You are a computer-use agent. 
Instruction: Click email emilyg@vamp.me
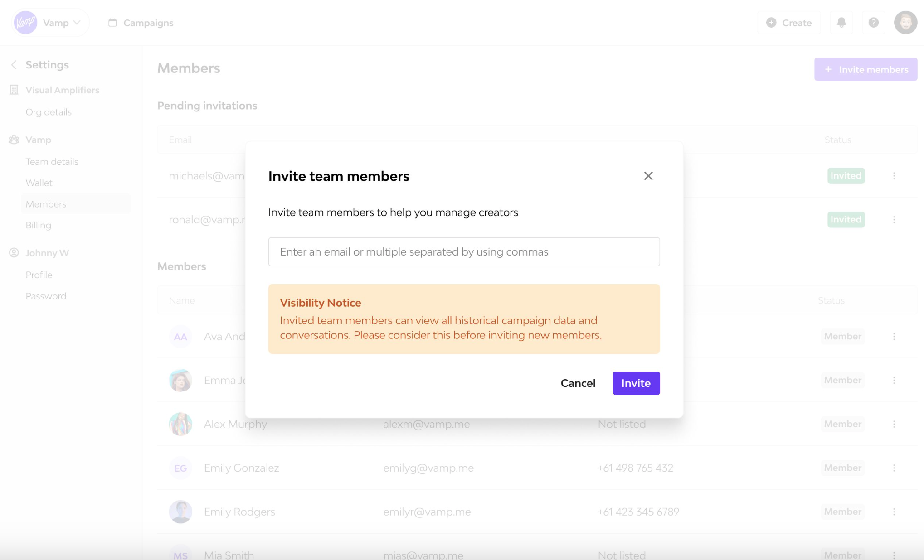[x=428, y=468]
